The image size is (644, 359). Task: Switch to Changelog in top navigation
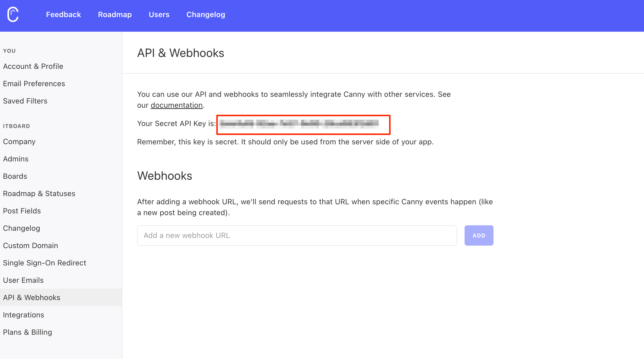point(205,15)
